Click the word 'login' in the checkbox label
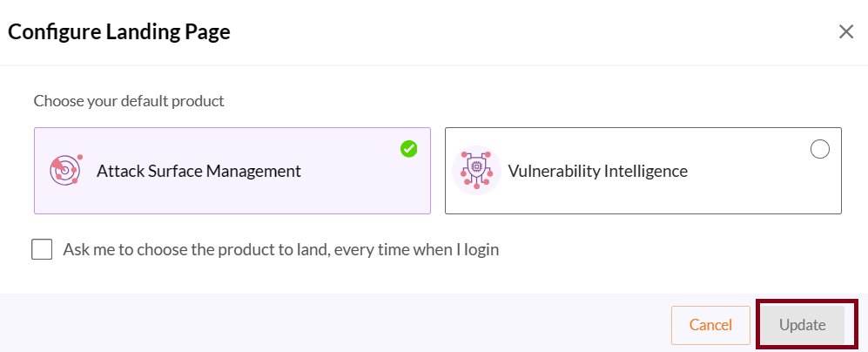 coord(480,250)
